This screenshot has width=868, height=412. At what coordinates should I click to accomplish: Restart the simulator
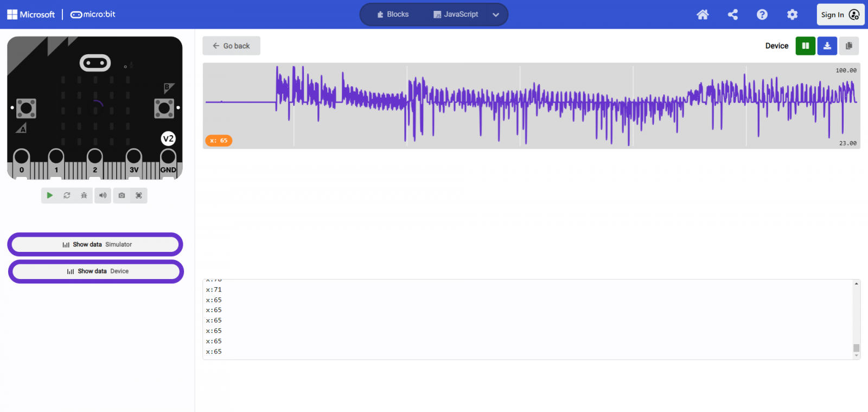tap(67, 195)
